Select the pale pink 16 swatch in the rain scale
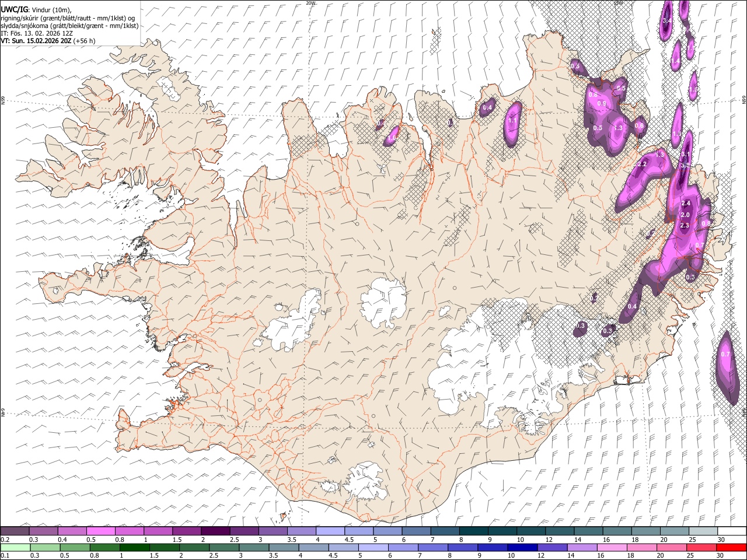The width and height of the screenshot is (747, 560). [612, 548]
